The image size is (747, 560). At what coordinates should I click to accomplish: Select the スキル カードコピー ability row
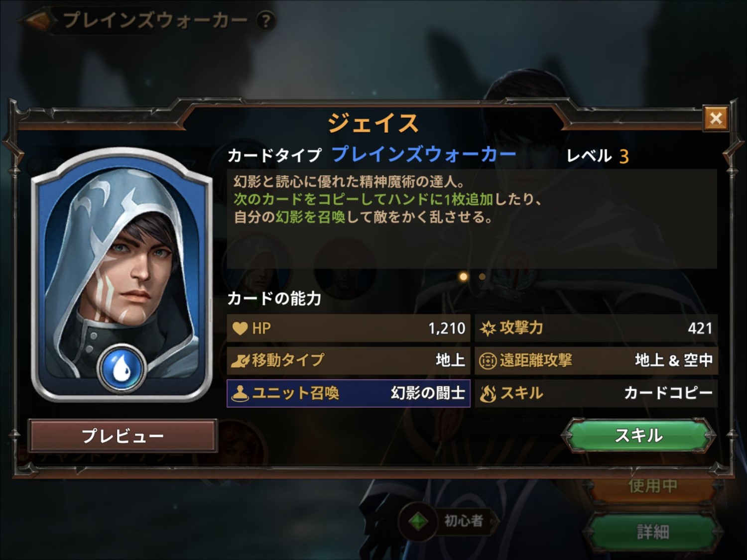pos(596,393)
